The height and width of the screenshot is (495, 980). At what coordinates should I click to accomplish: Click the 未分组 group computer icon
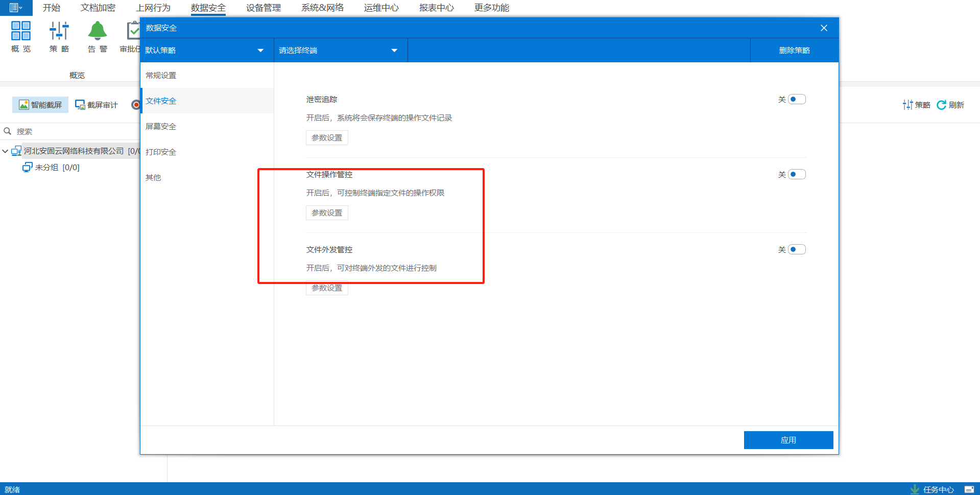tap(28, 167)
